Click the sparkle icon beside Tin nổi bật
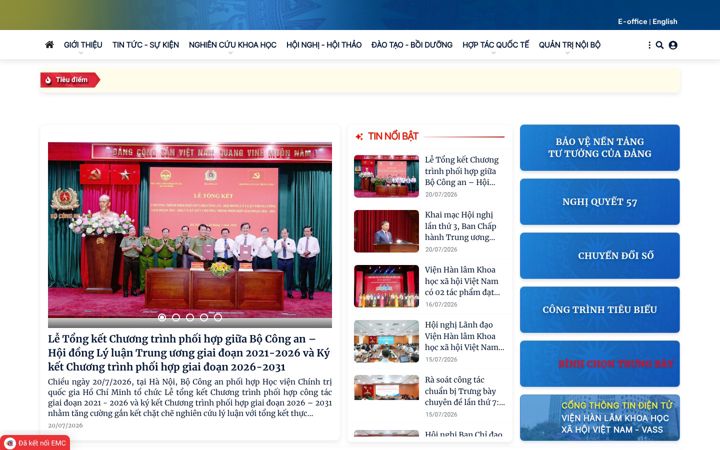The image size is (720, 450). [359, 136]
